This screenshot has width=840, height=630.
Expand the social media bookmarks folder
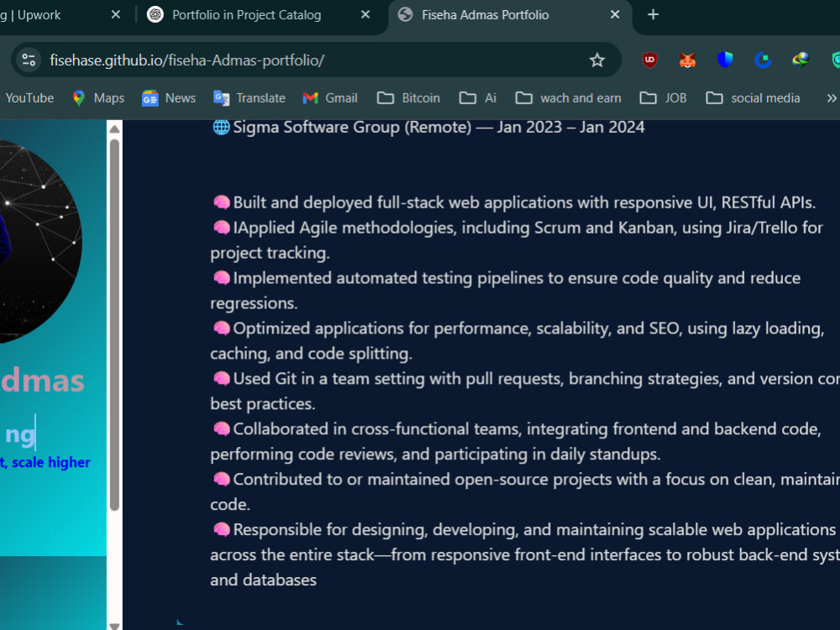tap(753, 98)
